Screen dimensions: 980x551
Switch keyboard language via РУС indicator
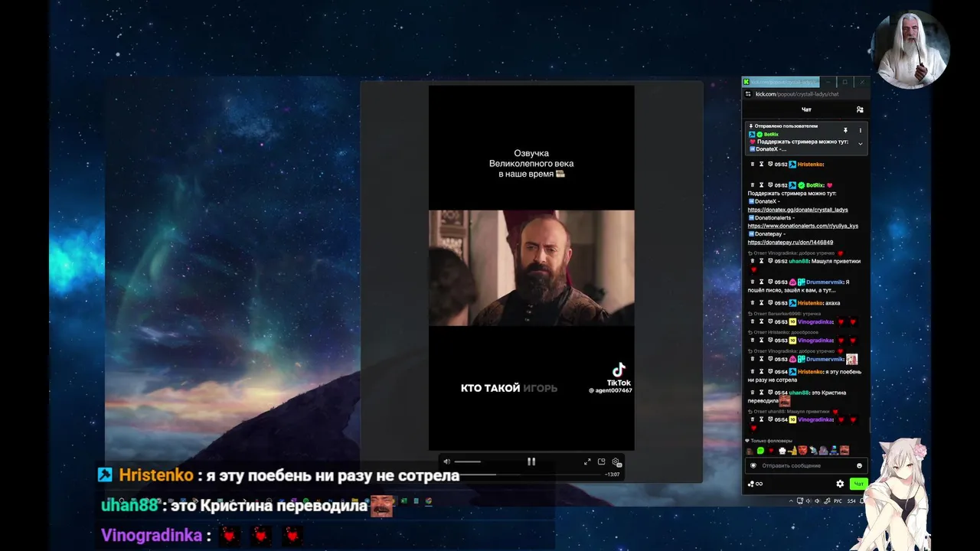838,501
